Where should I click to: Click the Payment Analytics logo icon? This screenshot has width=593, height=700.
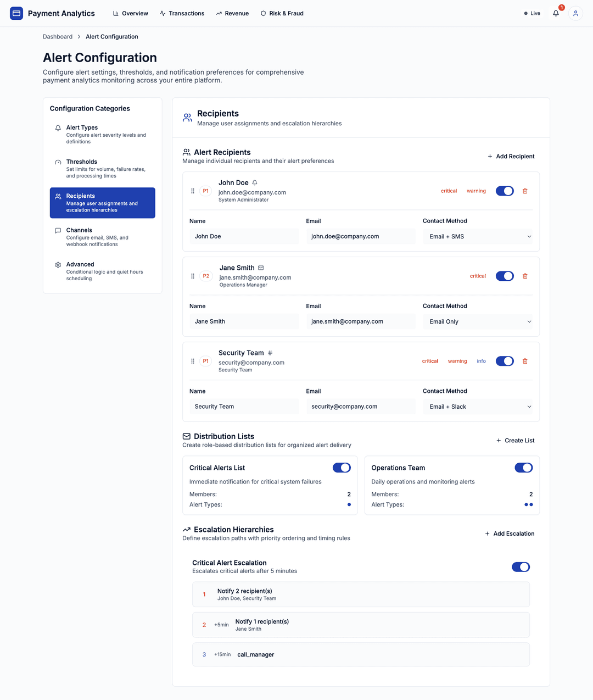16,13
